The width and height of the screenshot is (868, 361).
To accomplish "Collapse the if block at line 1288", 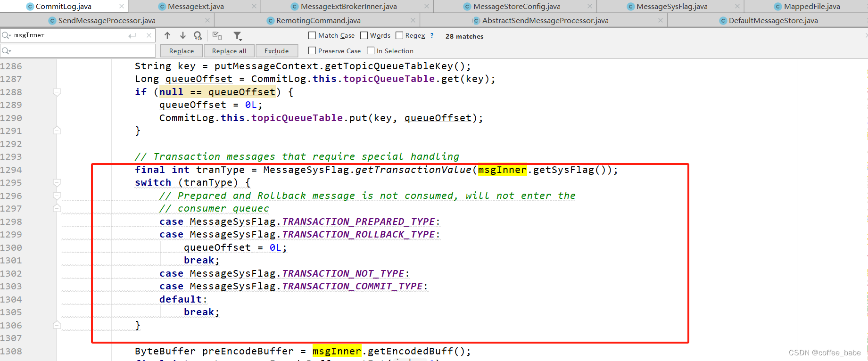I will pyautogui.click(x=57, y=92).
